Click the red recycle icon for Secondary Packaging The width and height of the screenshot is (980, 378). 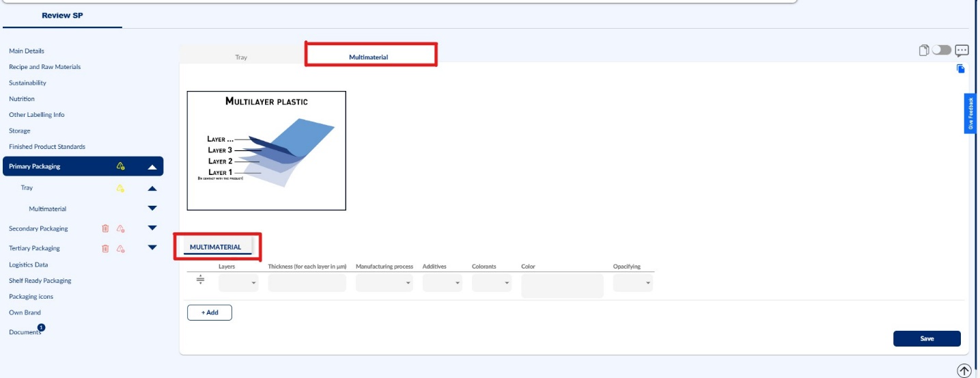[x=120, y=228]
